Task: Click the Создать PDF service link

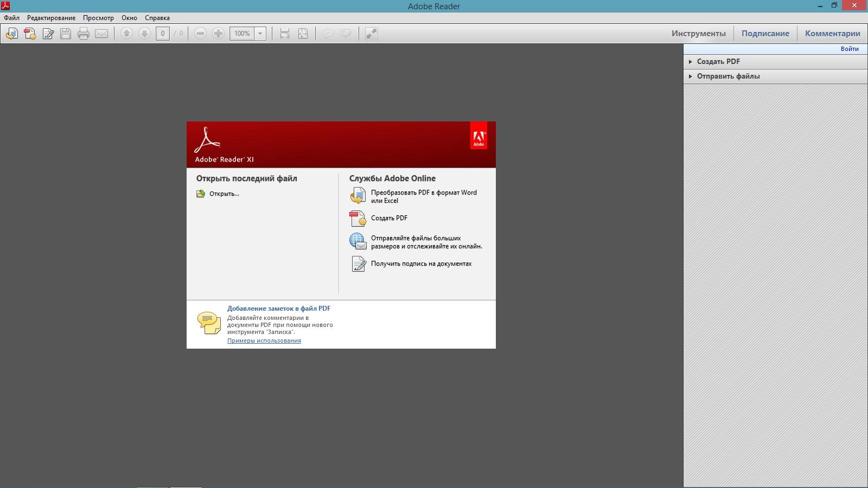Action: [x=389, y=218]
